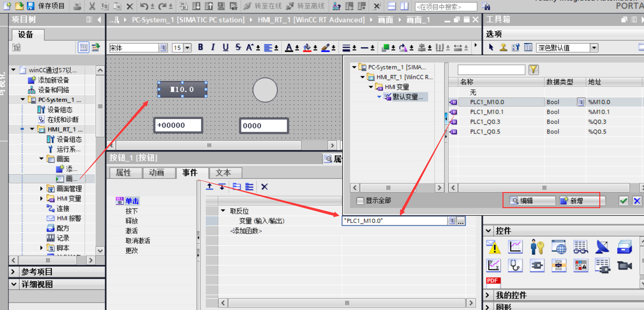Move event function up with arrow icon
The image size is (644, 310).
point(209,187)
